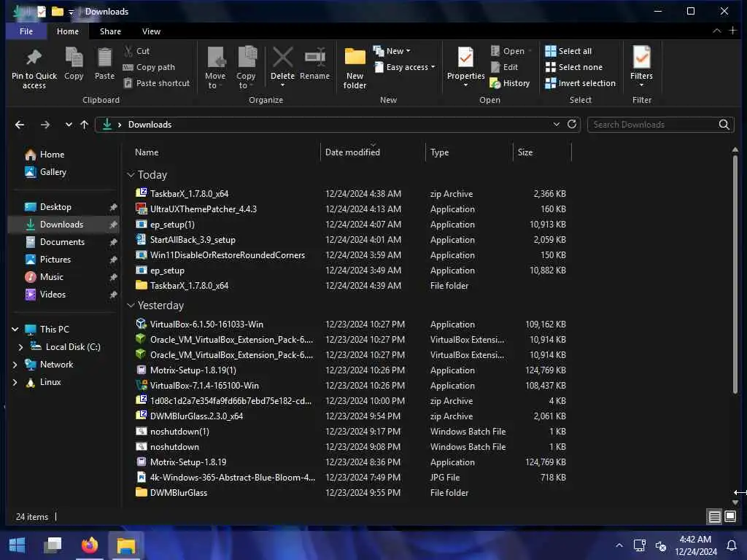The image size is (747, 560).
Task: Click Select all
Action: click(x=568, y=51)
